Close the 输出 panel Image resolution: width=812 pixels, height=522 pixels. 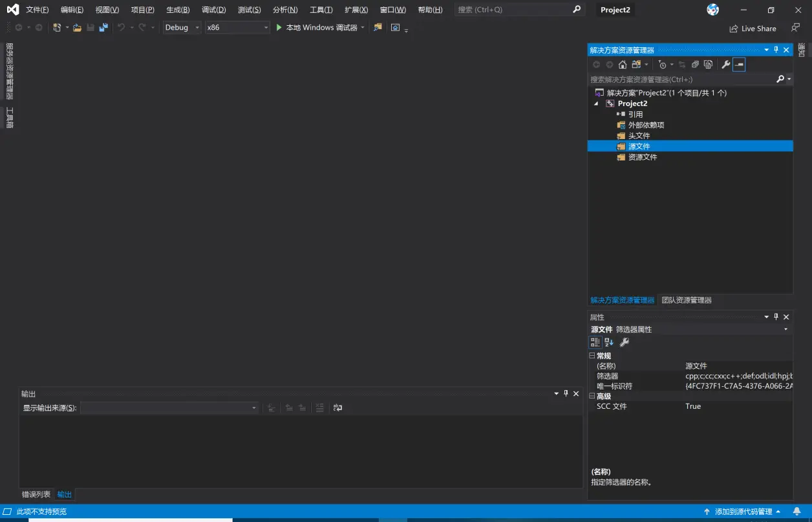[x=576, y=394]
